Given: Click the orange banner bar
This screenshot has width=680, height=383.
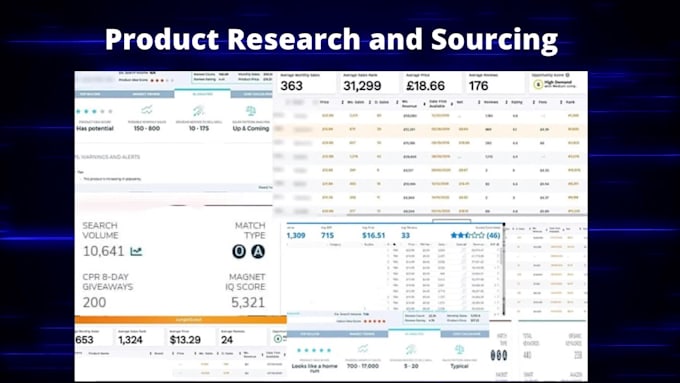Looking at the screenshot, I should coord(180,320).
